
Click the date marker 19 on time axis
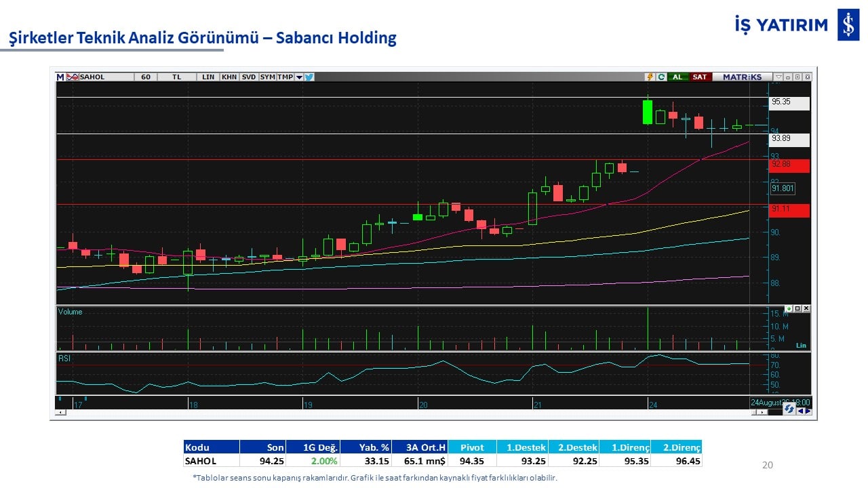click(308, 405)
